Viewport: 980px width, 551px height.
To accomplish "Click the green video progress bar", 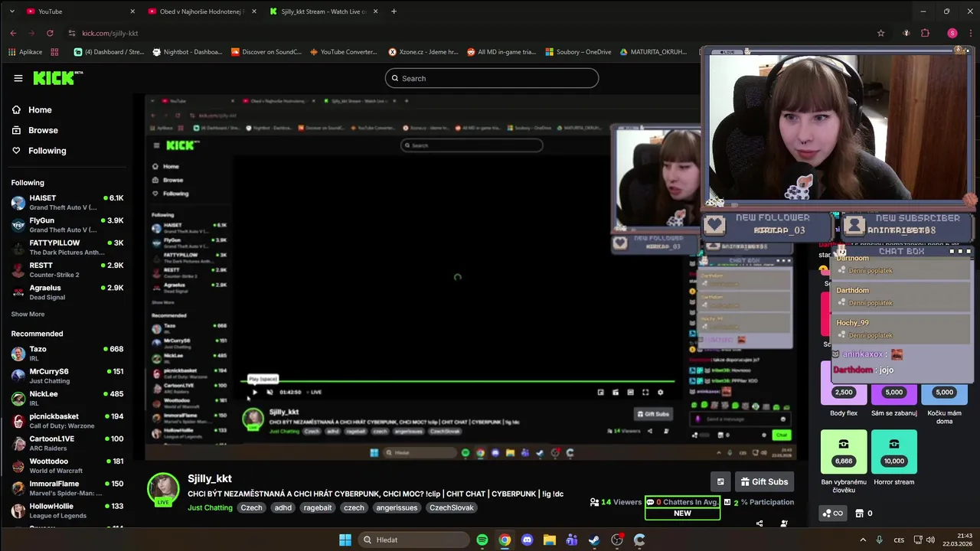I will coord(459,380).
